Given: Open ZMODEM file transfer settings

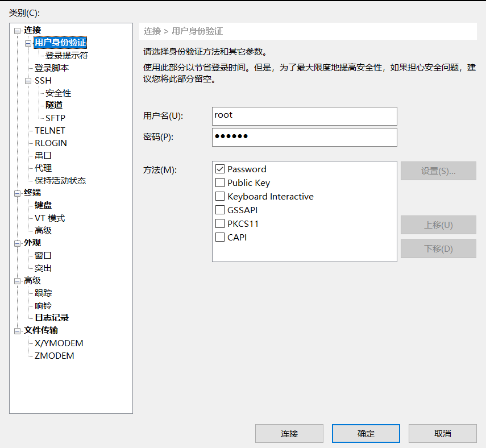Looking at the screenshot, I should click(x=55, y=355).
